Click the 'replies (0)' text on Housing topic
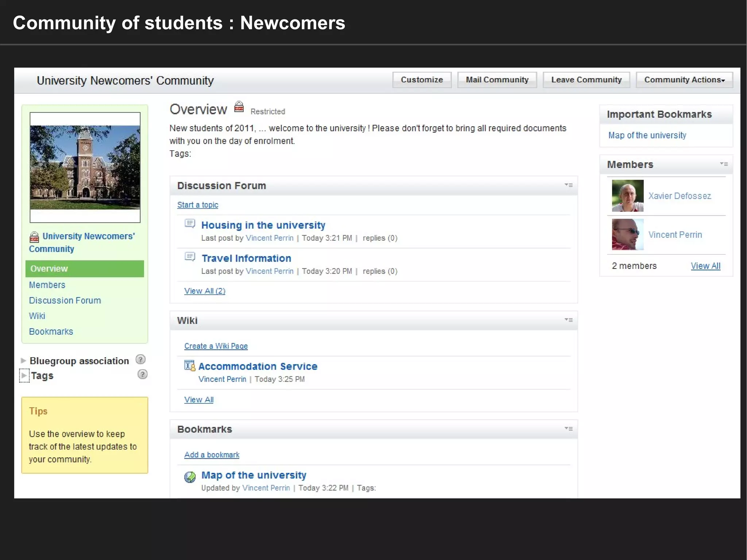The image size is (747, 560). pos(380,238)
